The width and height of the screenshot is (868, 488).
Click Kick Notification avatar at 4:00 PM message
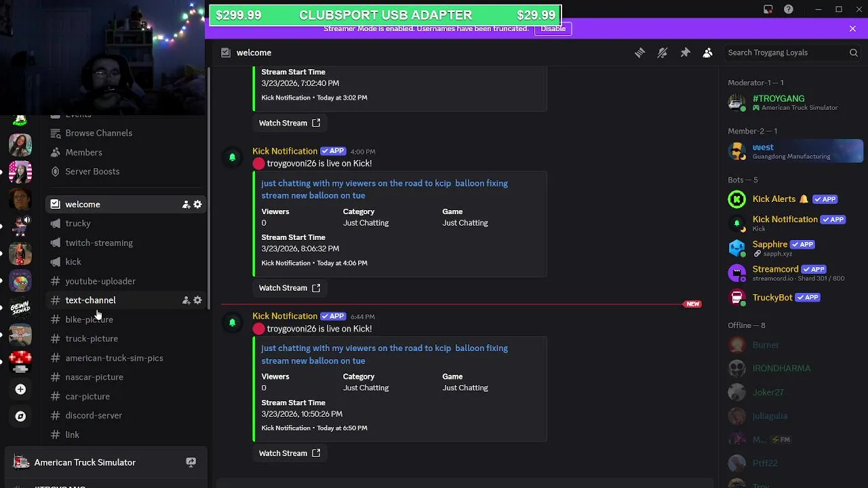232,157
